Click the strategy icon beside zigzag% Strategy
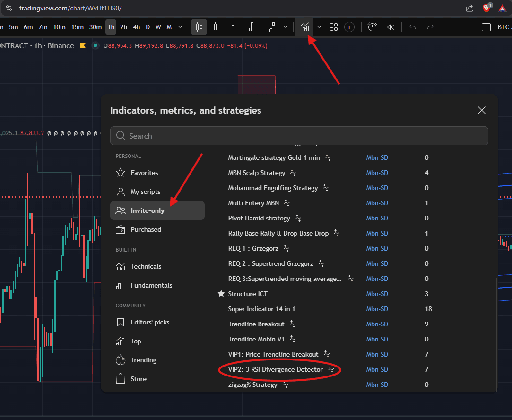 click(286, 385)
